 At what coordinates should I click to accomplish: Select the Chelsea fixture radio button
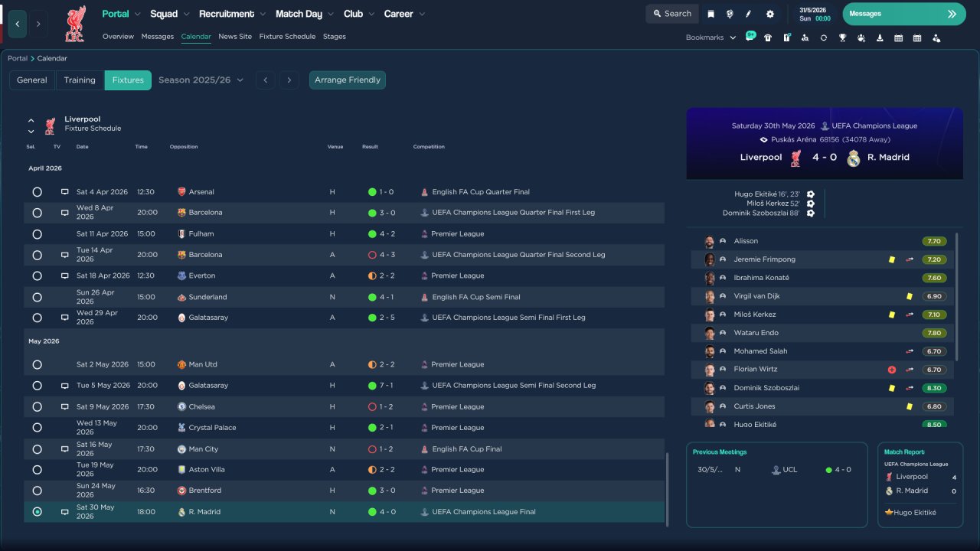(38, 407)
